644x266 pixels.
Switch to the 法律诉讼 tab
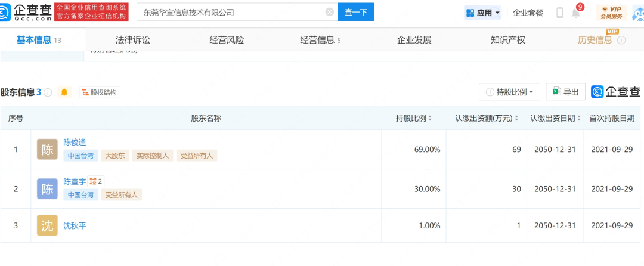pyautogui.click(x=133, y=40)
